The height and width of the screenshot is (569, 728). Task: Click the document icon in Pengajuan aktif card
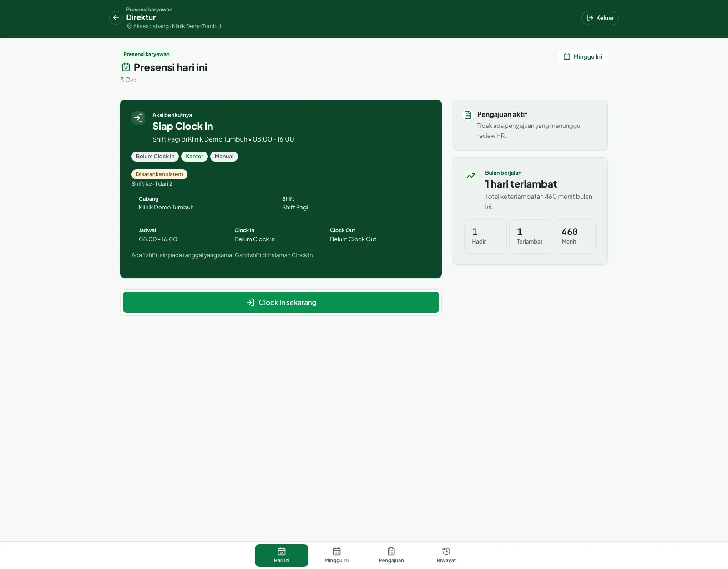pyautogui.click(x=468, y=115)
